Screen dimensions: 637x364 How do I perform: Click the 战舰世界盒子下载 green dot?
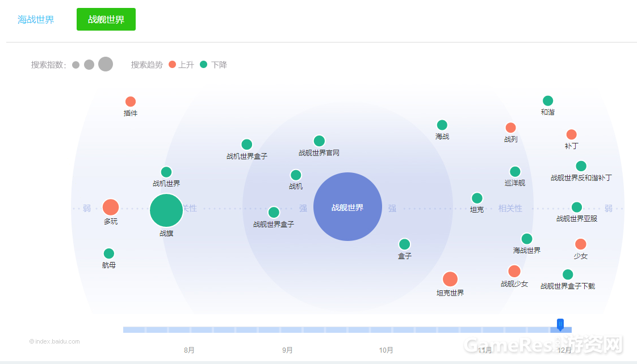coord(568,275)
